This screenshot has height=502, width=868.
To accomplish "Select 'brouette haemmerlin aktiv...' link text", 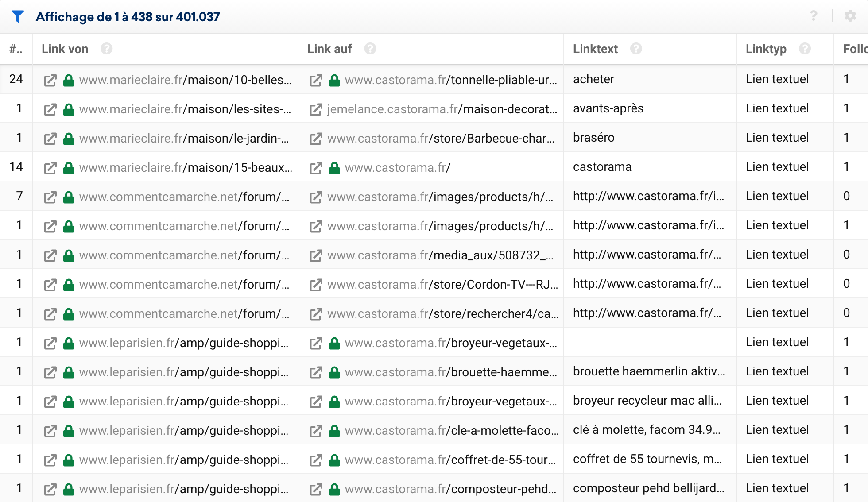I will (x=649, y=371).
